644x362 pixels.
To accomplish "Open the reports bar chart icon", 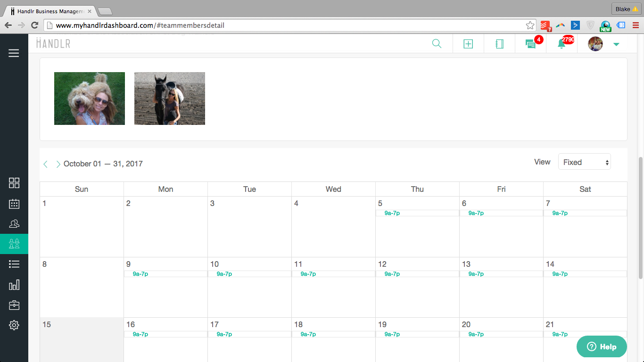I will click(14, 285).
